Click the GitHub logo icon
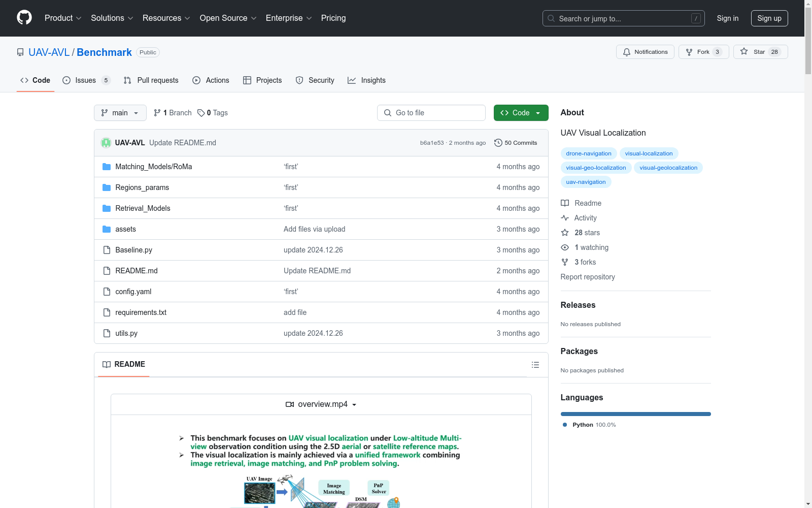812x508 pixels. 24,18
